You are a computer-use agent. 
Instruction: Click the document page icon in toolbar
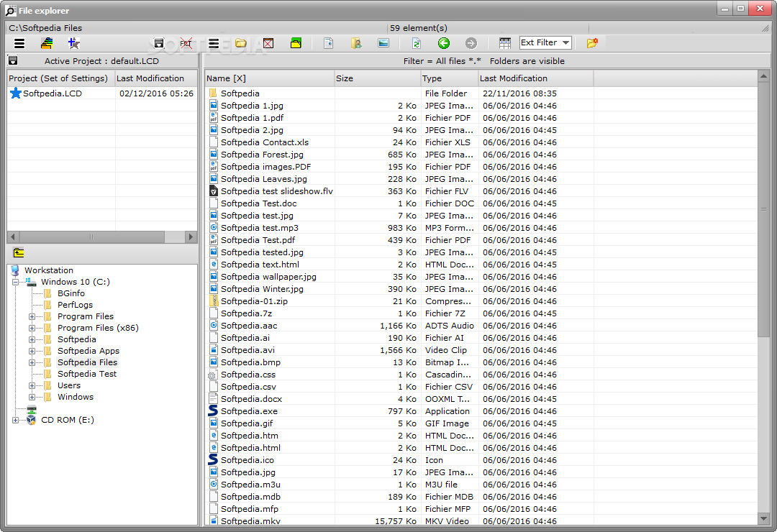329,44
